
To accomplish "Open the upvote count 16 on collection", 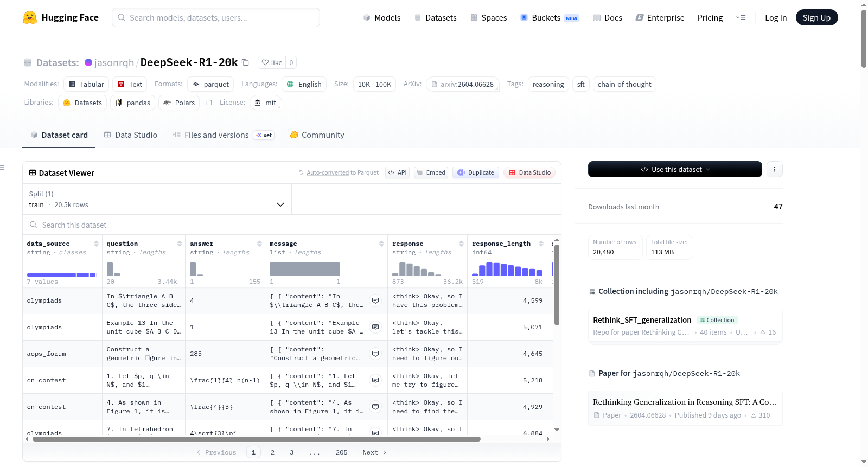I will (768, 332).
